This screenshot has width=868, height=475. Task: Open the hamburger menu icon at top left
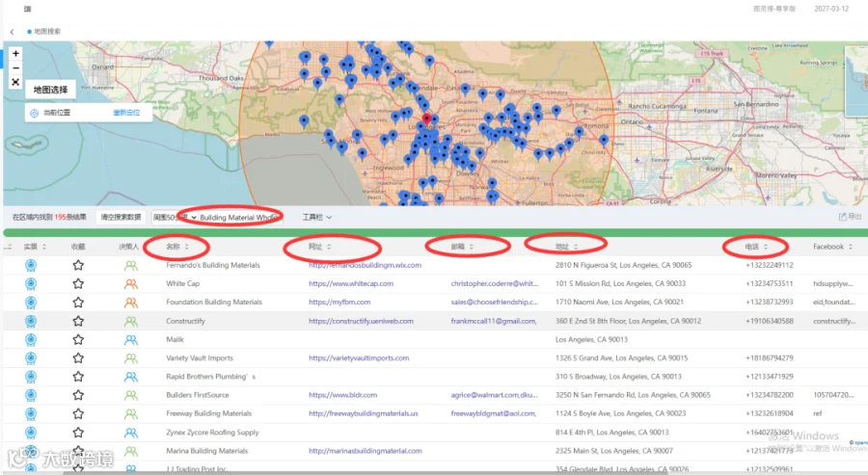click(x=27, y=9)
